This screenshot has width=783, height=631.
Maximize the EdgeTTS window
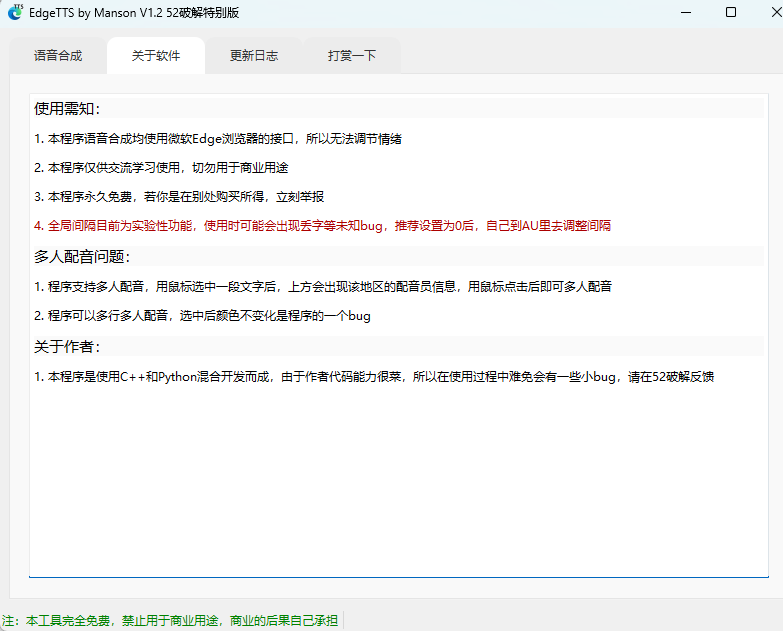(x=731, y=12)
